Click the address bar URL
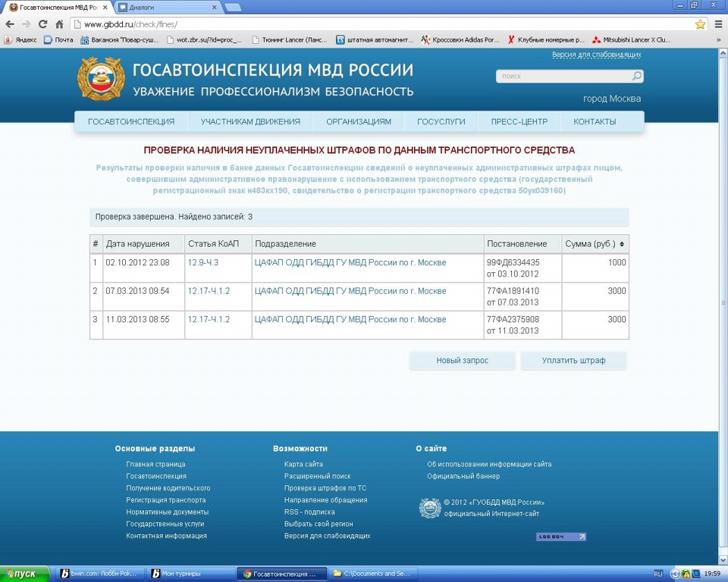The image size is (728, 582). pyautogui.click(x=130, y=24)
